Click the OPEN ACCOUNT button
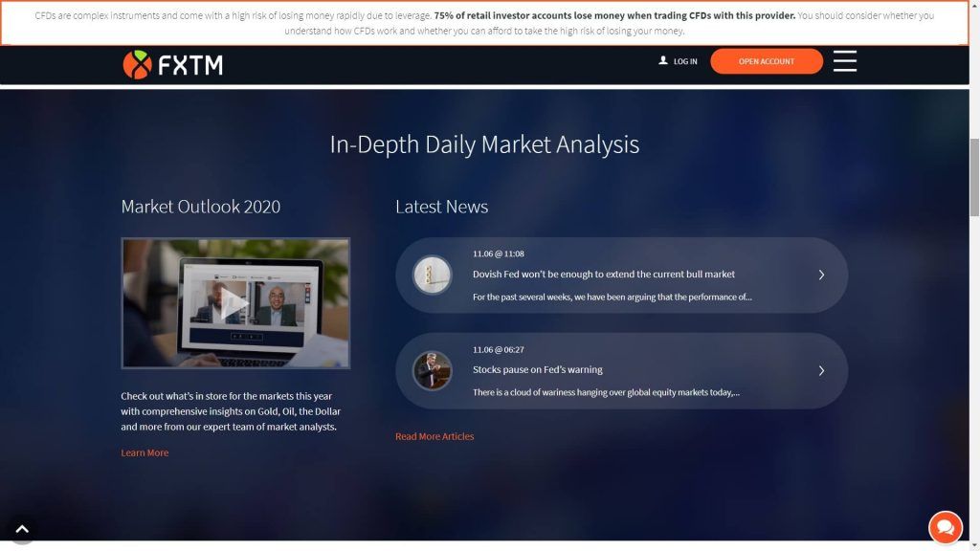 coord(767,61)
